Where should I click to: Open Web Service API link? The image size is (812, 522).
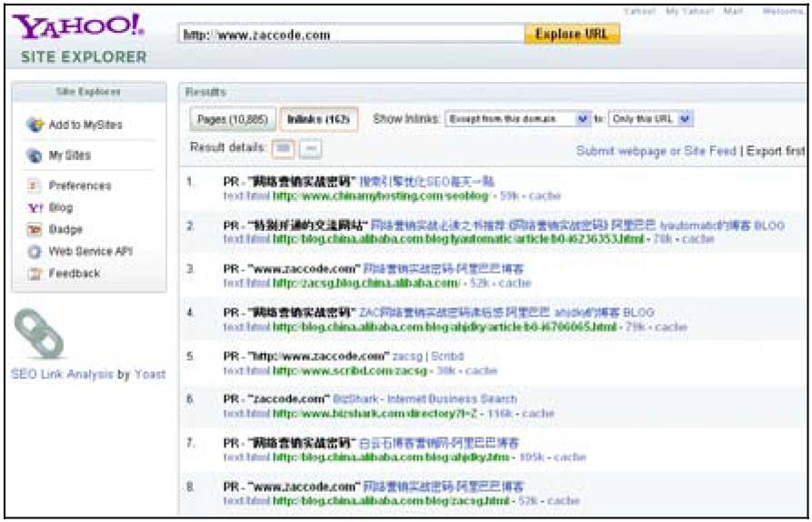tap(90, 252)
